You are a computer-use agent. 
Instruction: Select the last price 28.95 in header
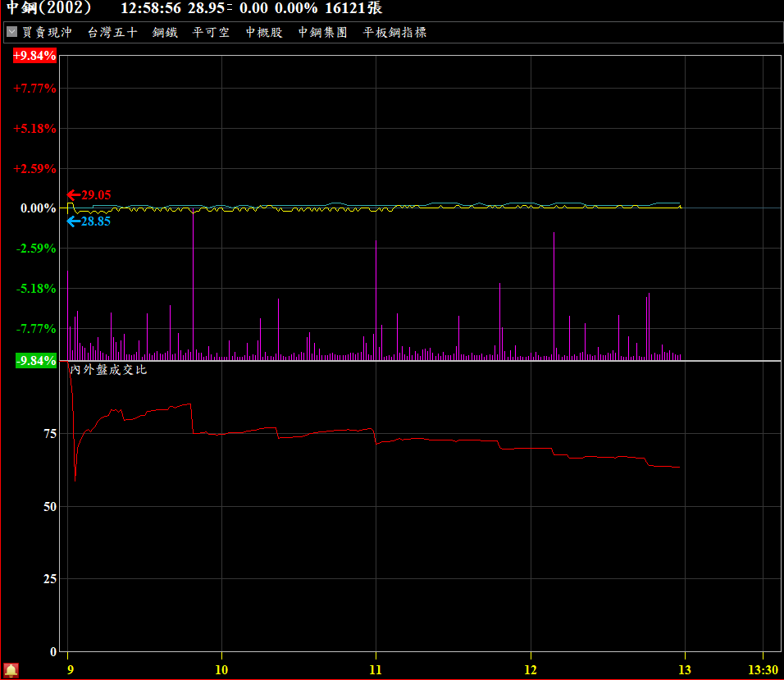(207, 8)
